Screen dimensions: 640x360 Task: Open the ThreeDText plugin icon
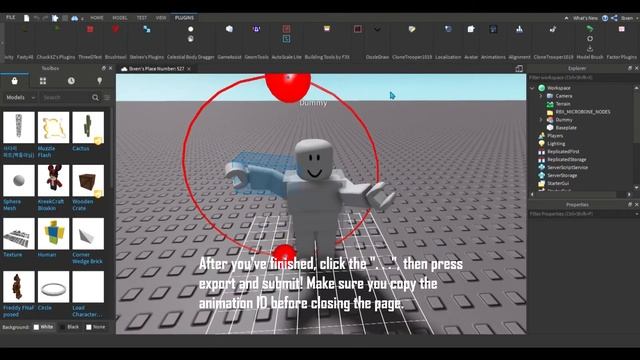[x=90, y=29]
